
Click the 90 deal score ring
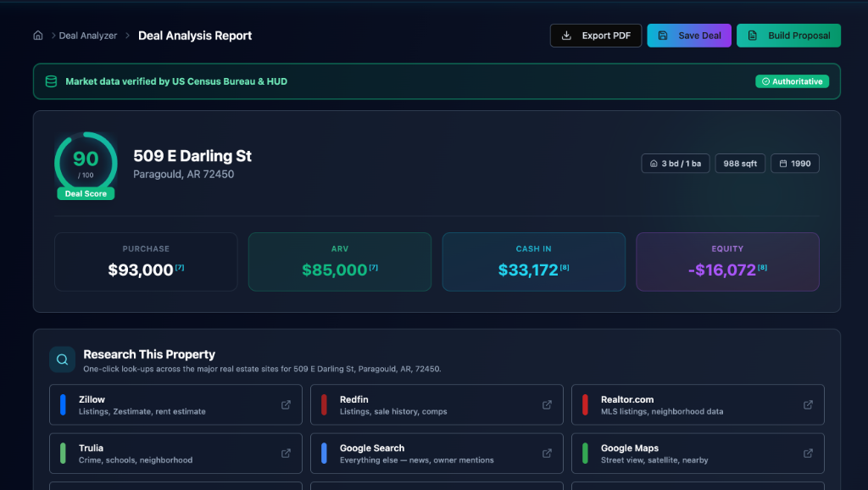tap(86, 163)
